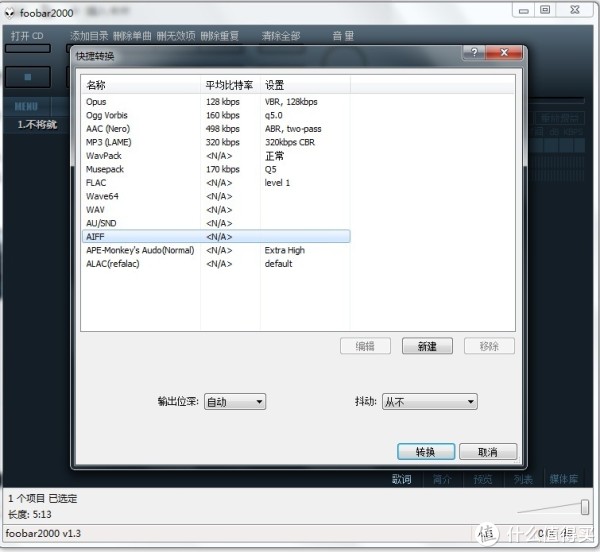
Task: Select the Wave64 preset row
Action: pos(216,196)
